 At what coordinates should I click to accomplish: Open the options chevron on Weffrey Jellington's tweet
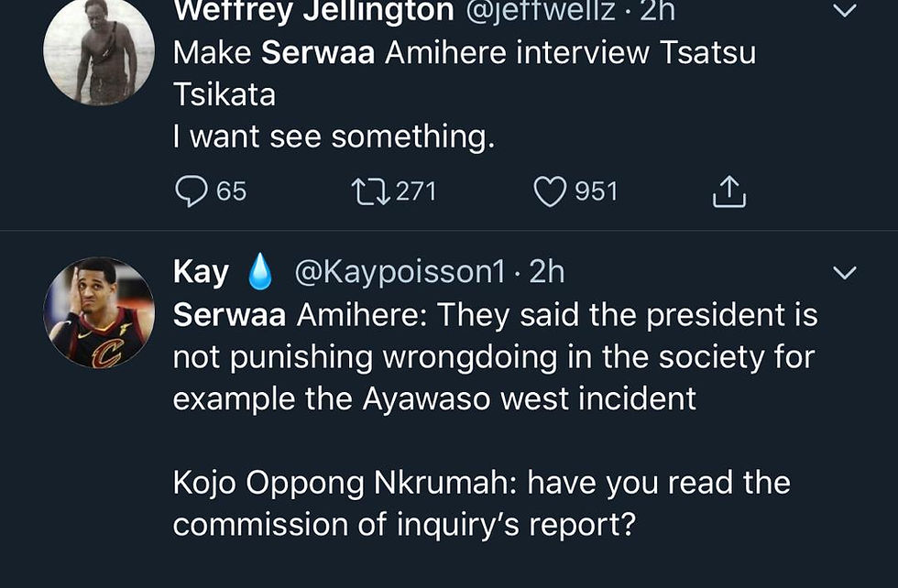coord(843,11)
